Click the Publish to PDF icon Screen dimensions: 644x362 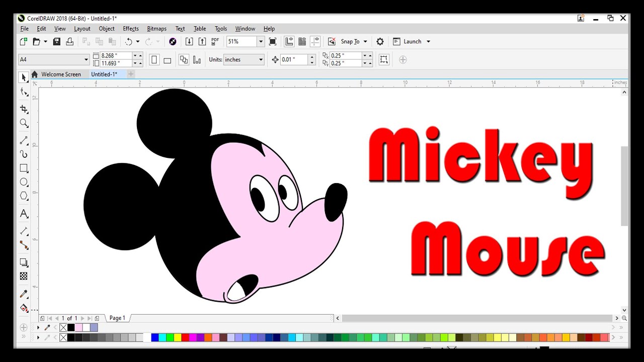pyautogui.click(x=215, y=42)
